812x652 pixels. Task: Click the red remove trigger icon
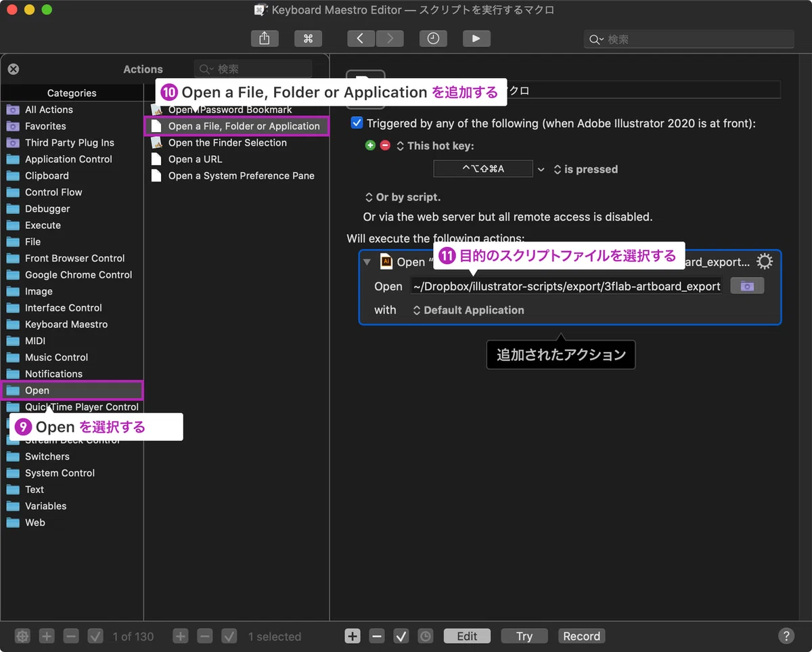(x=385, y=146)
